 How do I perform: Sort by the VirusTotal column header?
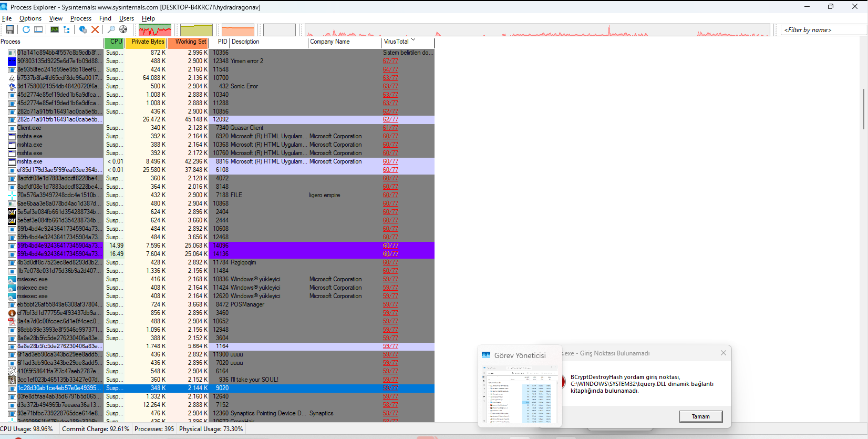pos(408,42)
